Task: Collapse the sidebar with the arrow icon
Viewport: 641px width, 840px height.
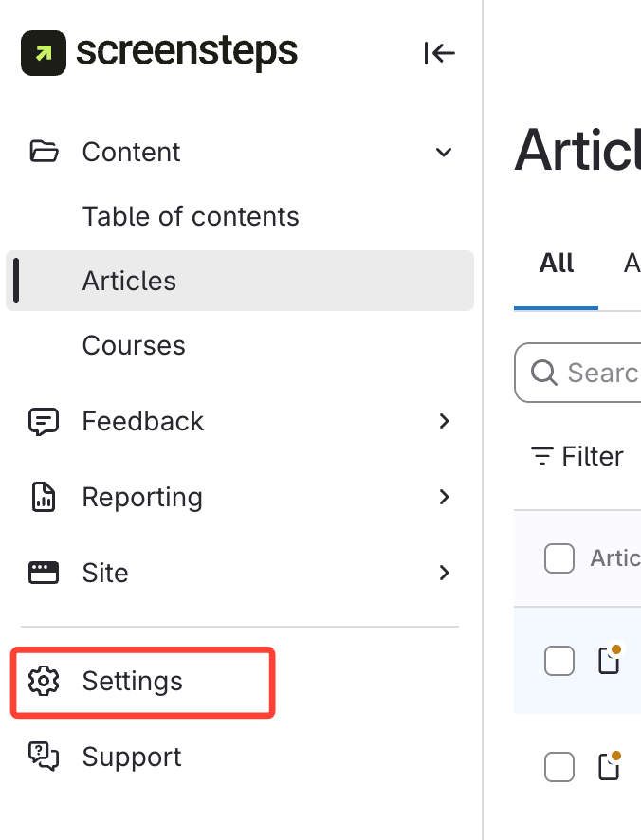Action: tap(439, 53)
